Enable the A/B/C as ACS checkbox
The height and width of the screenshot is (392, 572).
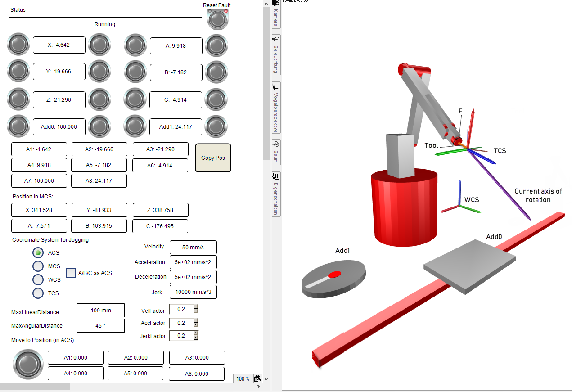[x=71, y=273]
